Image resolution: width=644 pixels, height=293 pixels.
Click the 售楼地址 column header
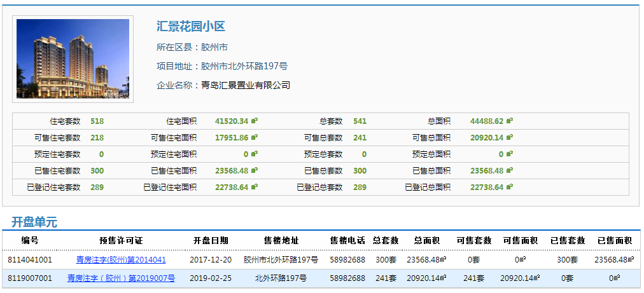281,241
